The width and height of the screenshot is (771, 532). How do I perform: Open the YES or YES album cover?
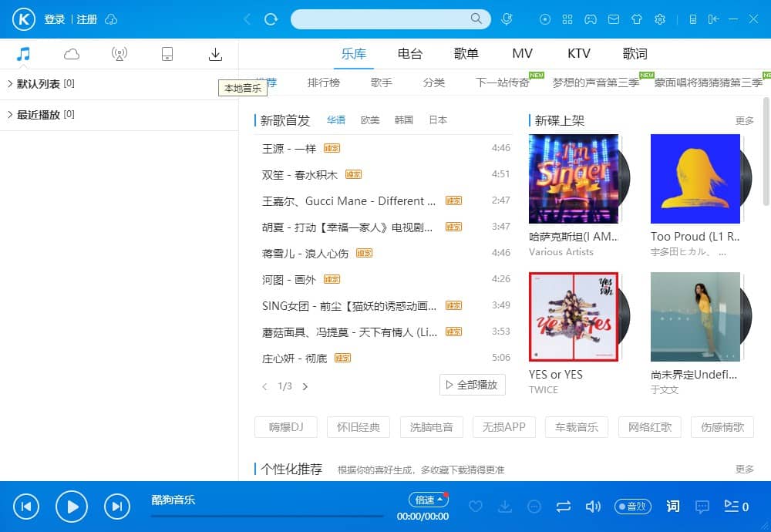(x=574, y=317)
